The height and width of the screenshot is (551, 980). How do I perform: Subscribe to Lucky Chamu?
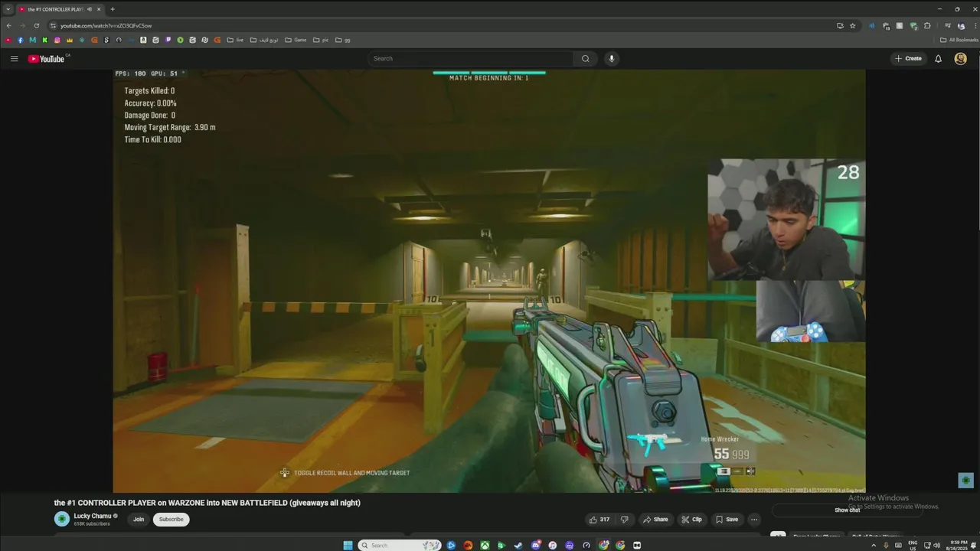tap(171, 520)
